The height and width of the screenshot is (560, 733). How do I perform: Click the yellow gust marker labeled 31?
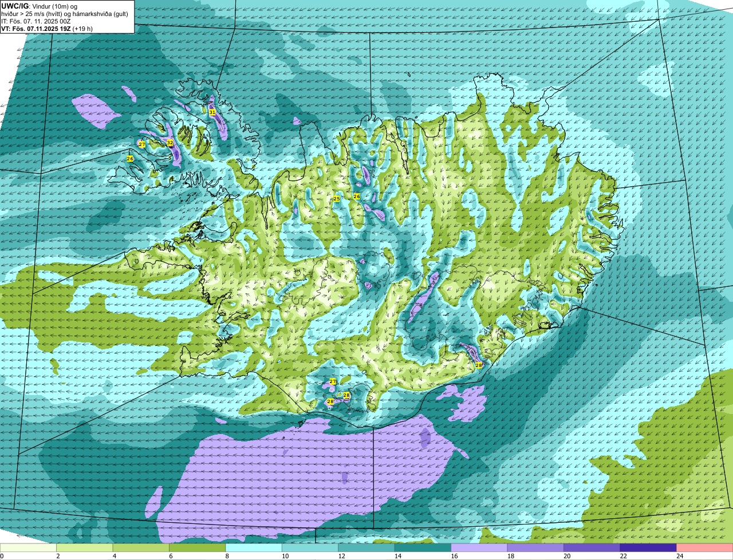[212, 112]
